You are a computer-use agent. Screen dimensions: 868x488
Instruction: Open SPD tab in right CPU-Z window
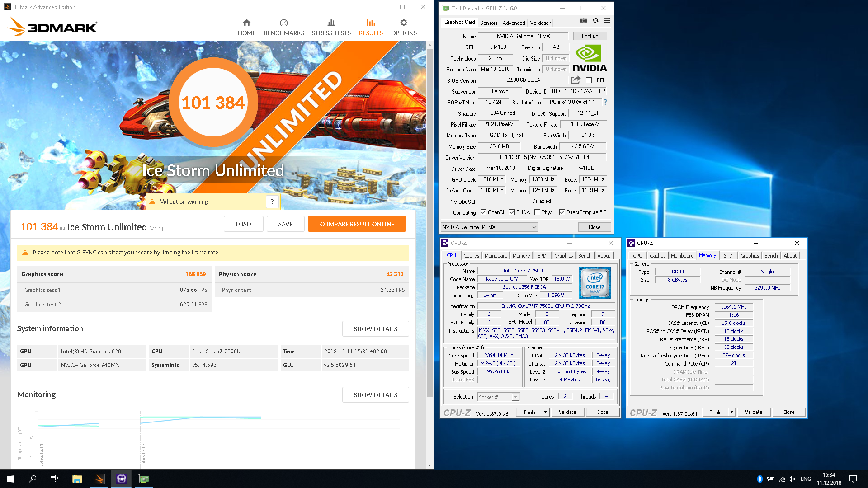tap(728, 256)
